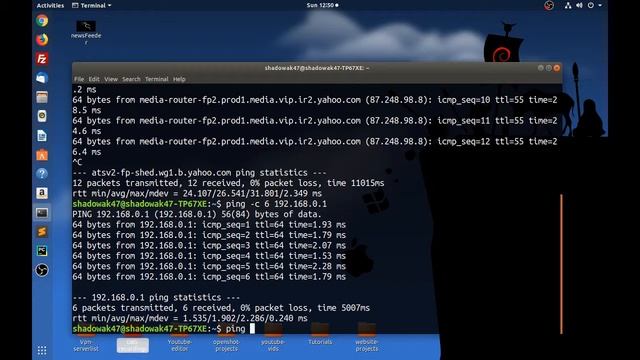Open the volume indicator

tap(579, 5)
